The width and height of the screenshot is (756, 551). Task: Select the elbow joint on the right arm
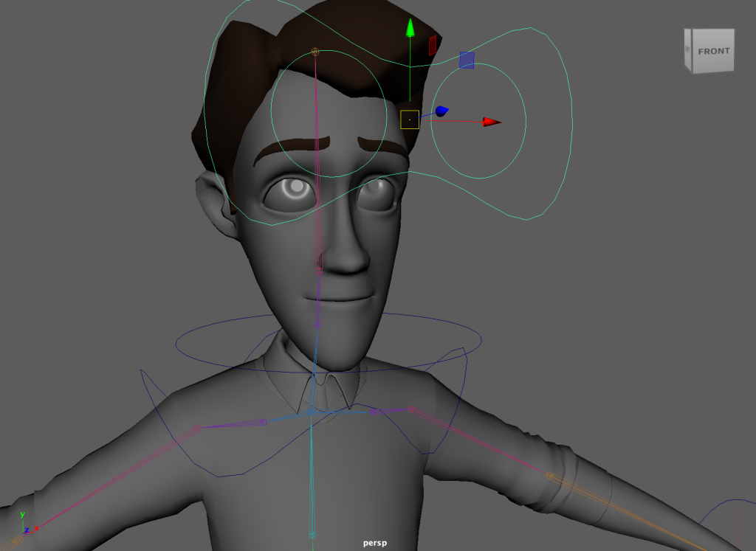point(549,477)
